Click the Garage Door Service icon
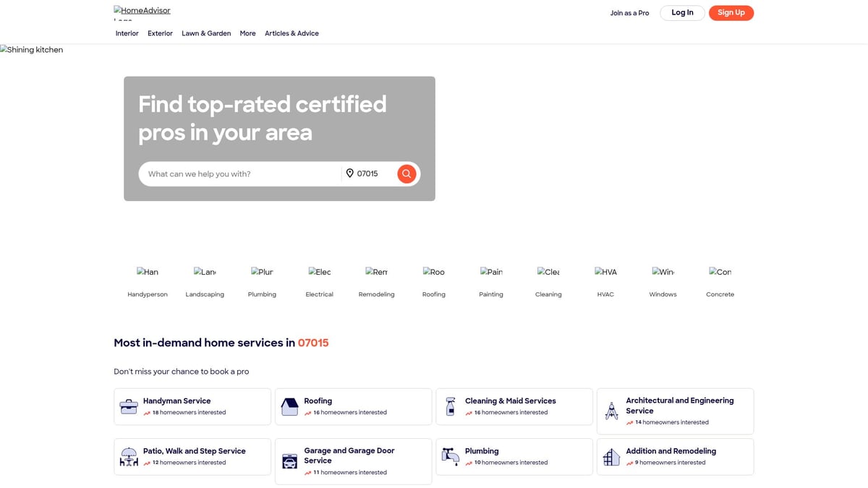 click(x=289, y=461)
